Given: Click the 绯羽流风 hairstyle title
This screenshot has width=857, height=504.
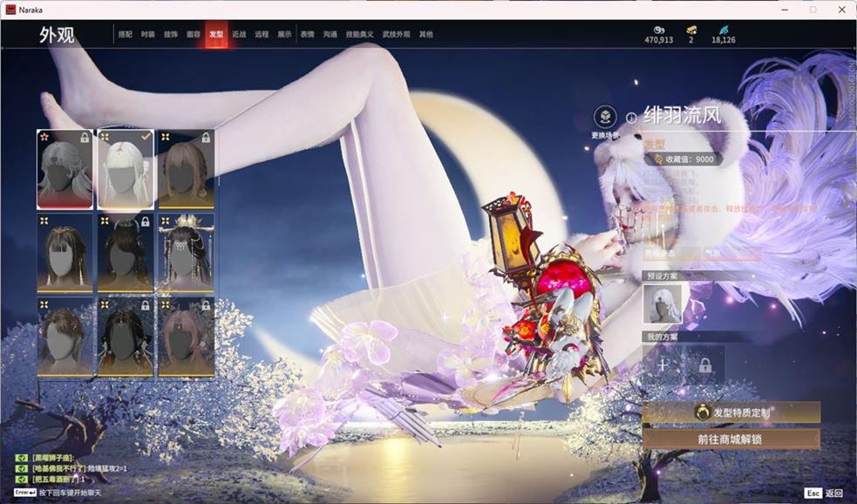Looking at the screenshot, I should point(683,116).
